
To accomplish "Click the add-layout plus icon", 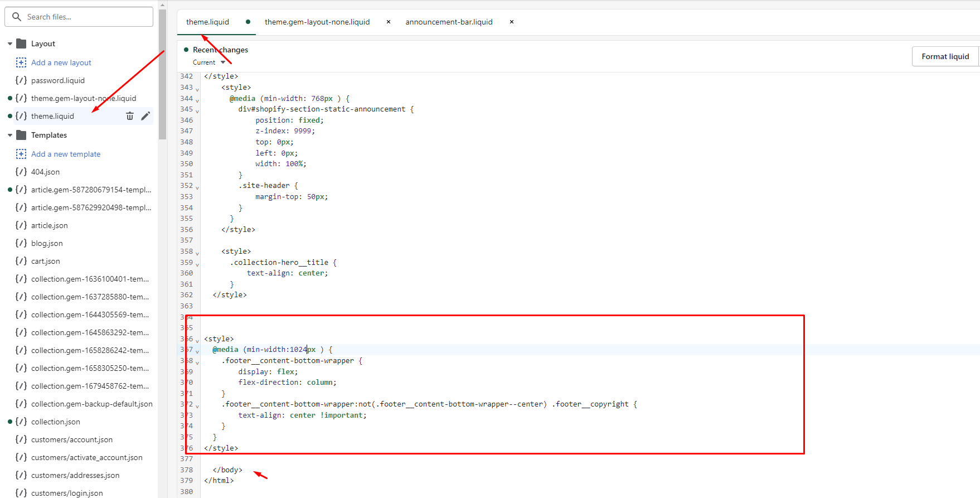I will click(x=21, y=62).
